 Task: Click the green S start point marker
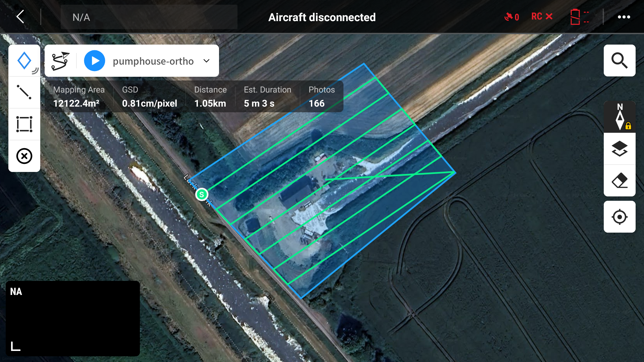pyautogui.click(x=202, y=194)
